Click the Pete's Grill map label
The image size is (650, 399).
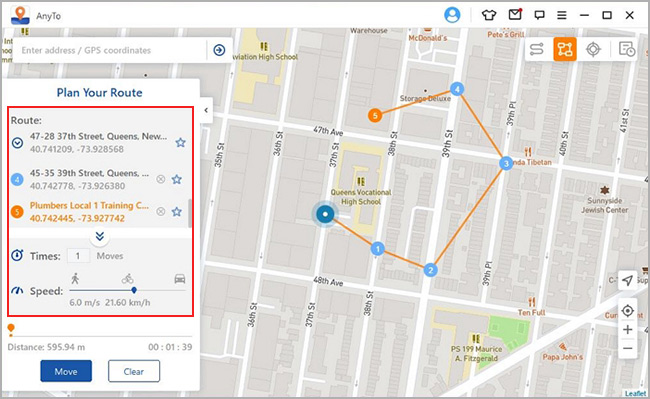point(506,34)
